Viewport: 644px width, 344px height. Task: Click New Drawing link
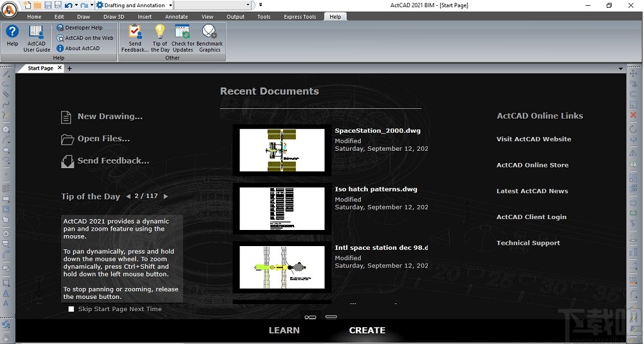(109, 117)
